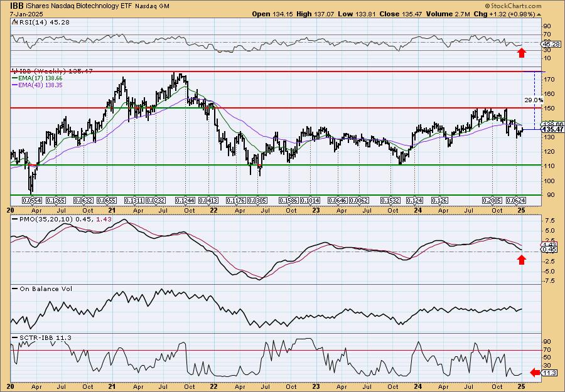
Task: Click the EMA(17) 138.66 legend
Action: pos(41,78)
